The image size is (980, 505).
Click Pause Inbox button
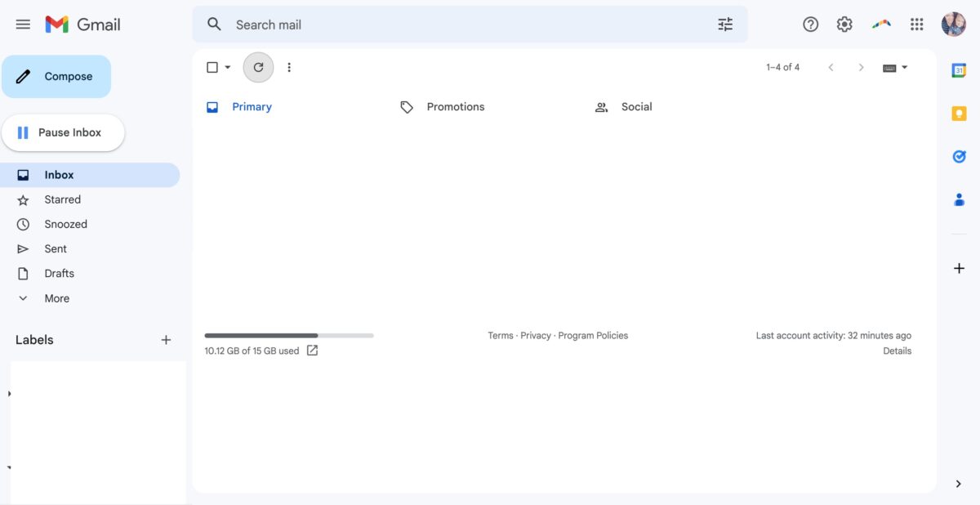[63, 132]
